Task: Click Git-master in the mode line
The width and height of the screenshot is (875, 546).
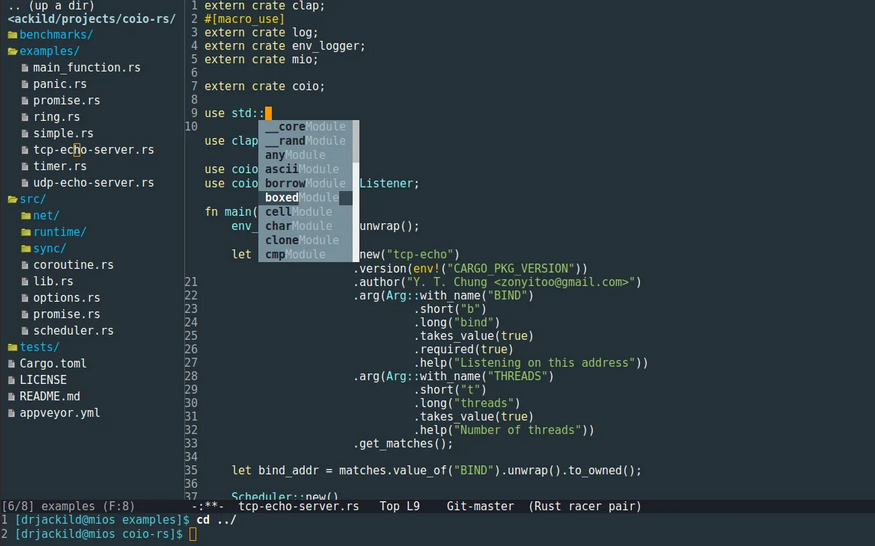Action: click(480, 506)
